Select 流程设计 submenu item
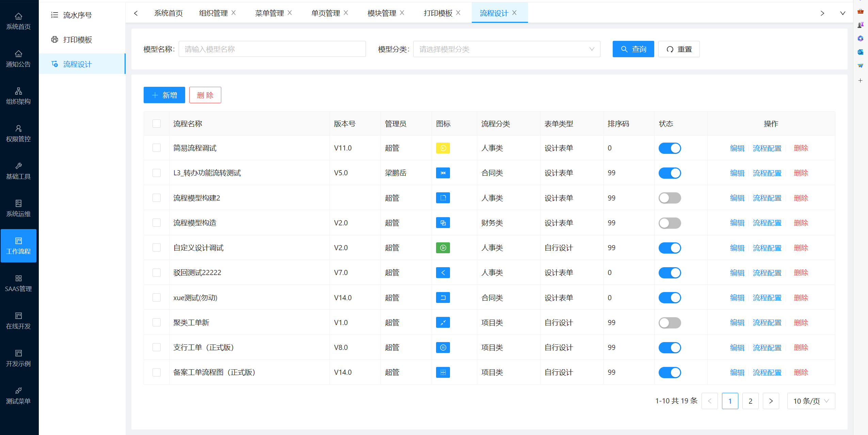This screenshot has height=435, width=868. pos(82,64)
